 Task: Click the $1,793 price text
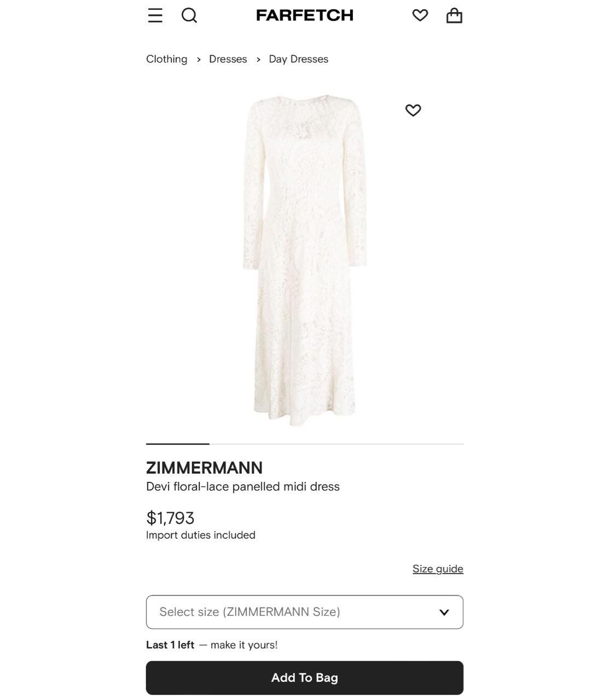[x=170, y=517]
